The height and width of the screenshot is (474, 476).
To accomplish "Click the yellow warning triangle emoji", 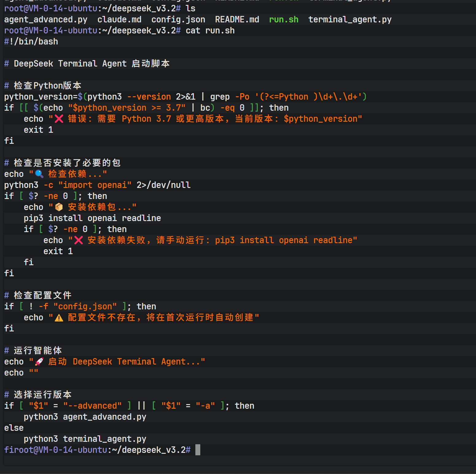I will click(59, 318).
